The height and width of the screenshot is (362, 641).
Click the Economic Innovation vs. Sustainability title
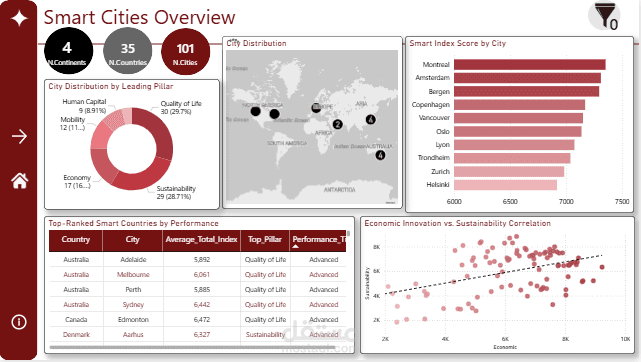point(457,223)
